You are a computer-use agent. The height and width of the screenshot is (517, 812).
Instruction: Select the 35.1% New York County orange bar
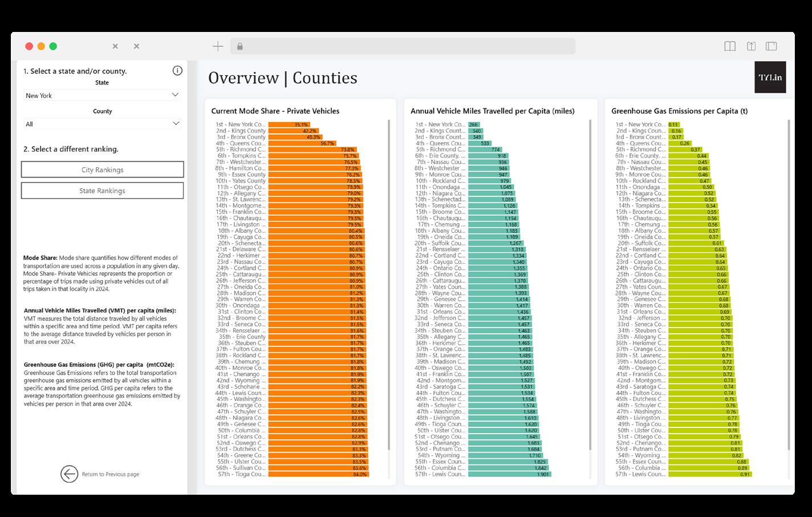[289, 124]
